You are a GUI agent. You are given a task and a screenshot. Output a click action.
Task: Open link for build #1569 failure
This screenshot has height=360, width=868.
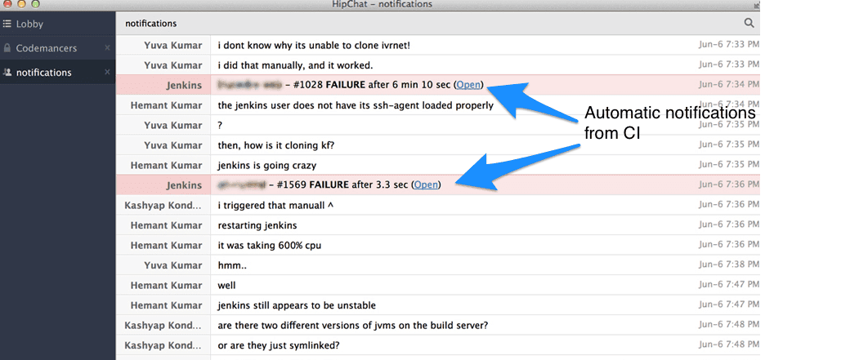(x=426, y=184)
